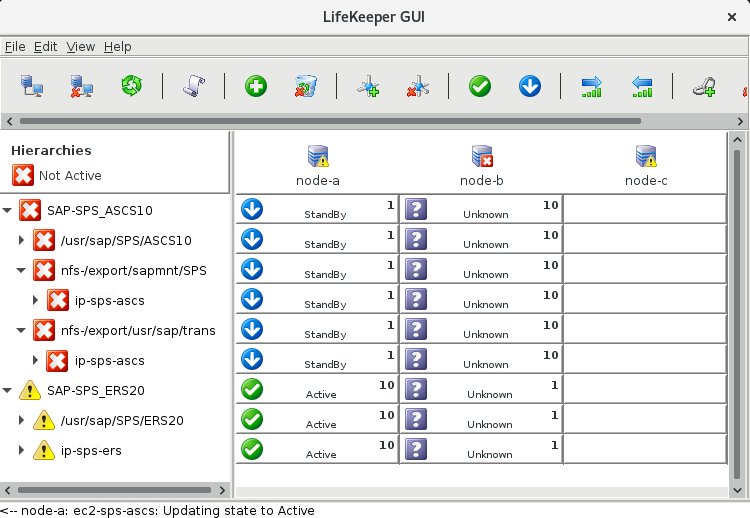Click the Disconnect from server toolbar icon
Screen dimensions: 750x518
[x=82, y=87]
